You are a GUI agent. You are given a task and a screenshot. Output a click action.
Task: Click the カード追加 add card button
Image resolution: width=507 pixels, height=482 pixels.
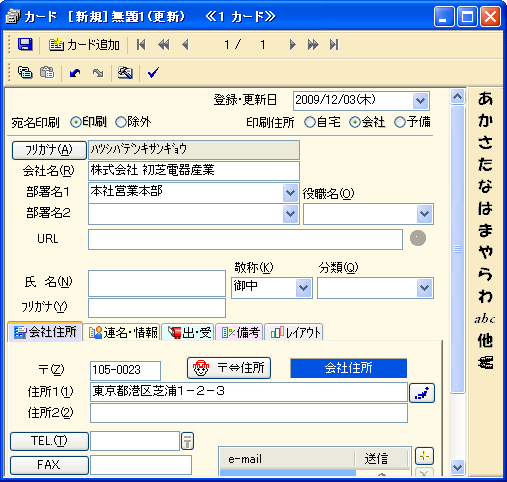coord(84,44)
